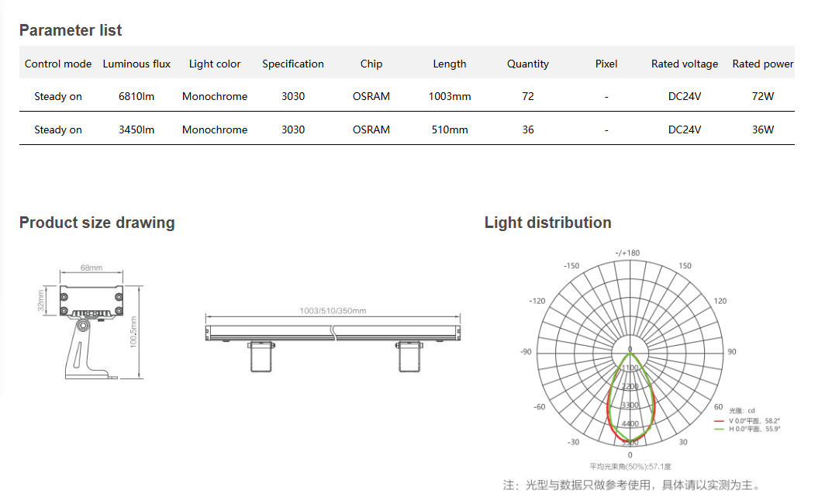Select the Control mode column header

tap(58, 64)
